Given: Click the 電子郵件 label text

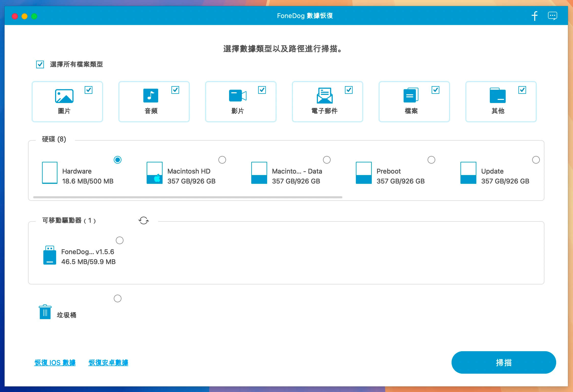Looking at the screenshot, I should (x=325, y=111).
